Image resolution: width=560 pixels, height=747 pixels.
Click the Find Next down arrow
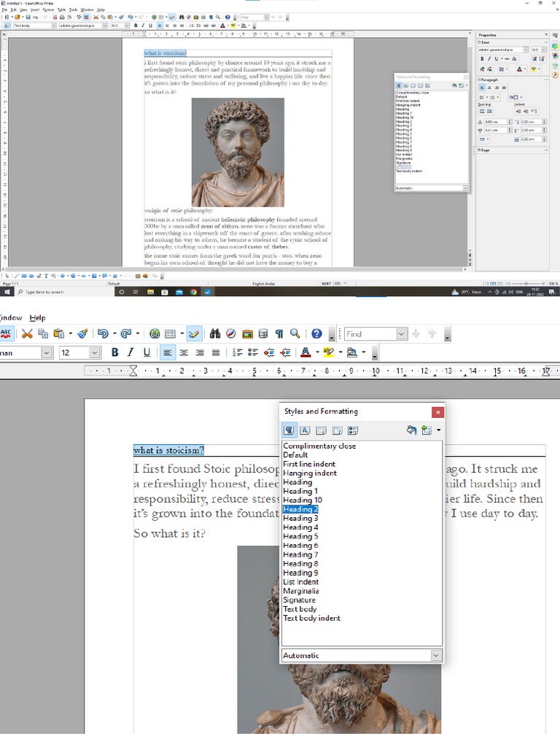tap(416, 334)
